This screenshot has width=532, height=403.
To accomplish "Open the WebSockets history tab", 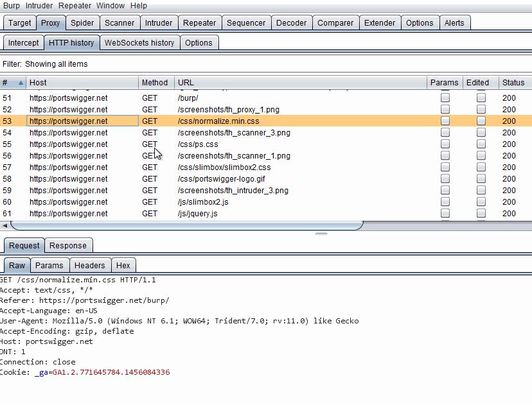I will coord(139,43).
